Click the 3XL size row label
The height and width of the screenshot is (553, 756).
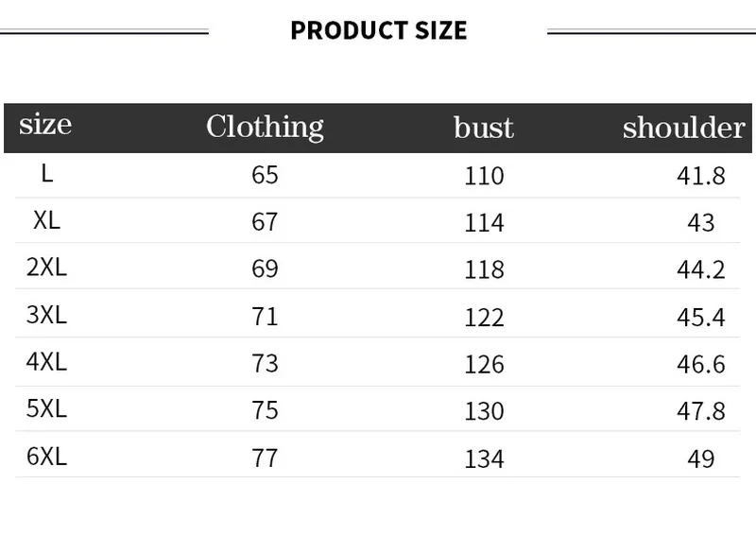pos(46,315)
